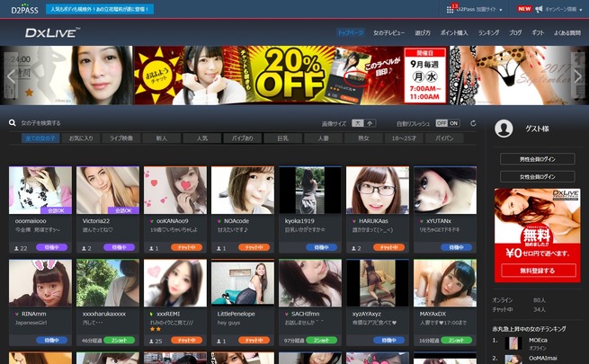Open the D2Pass grid apps icon
The width and height of the screenshot is (589, 364).
point(450,9)
